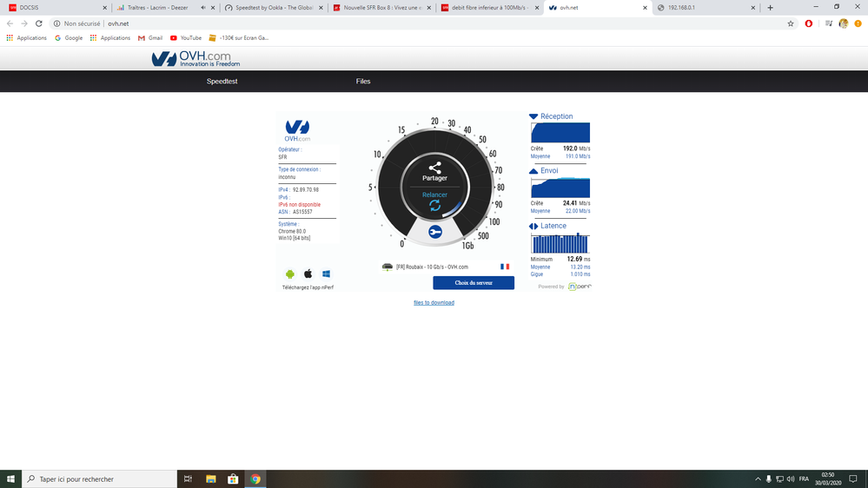This screenshot has width=868, height=488.
Task: Click the nPerf logo
Action: pyautogui.click(x=580, y=287)
